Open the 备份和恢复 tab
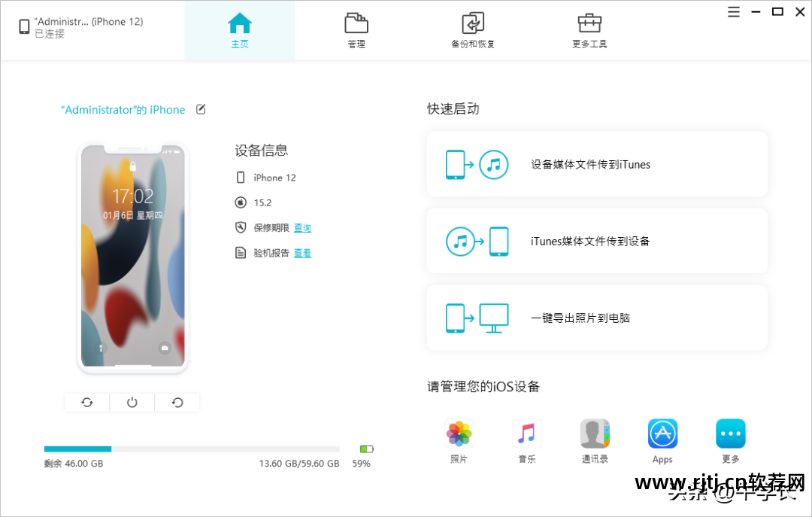The width and height of the screenshot is (812, 517). click(x=473, y=31)
